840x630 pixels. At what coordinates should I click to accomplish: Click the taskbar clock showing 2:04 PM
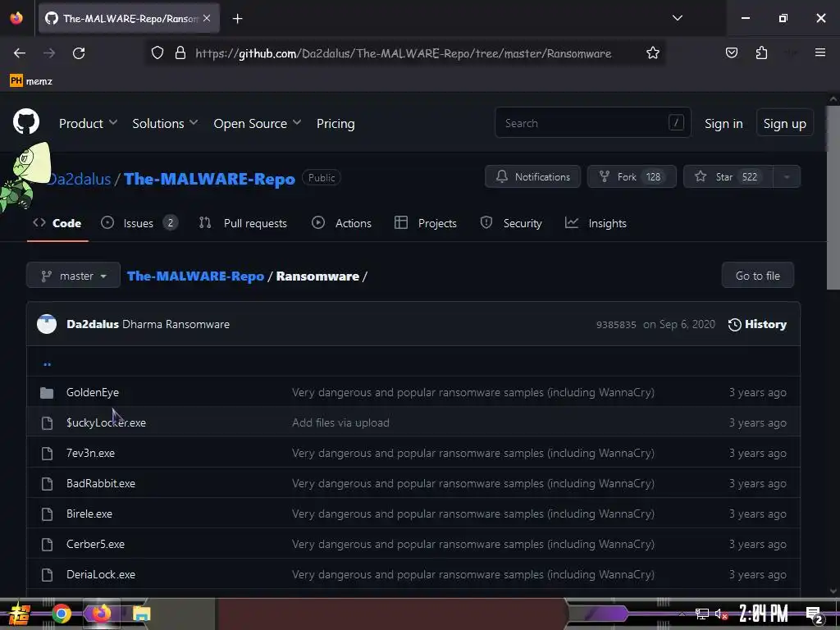764,614
